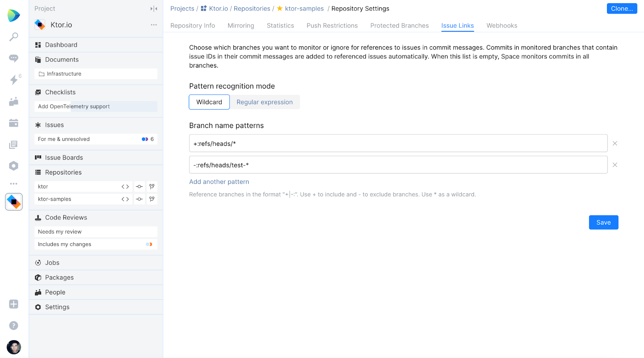644x358 pixels.
Task: Show more items via ellipsis in left rail
Action: click(14, 184)
